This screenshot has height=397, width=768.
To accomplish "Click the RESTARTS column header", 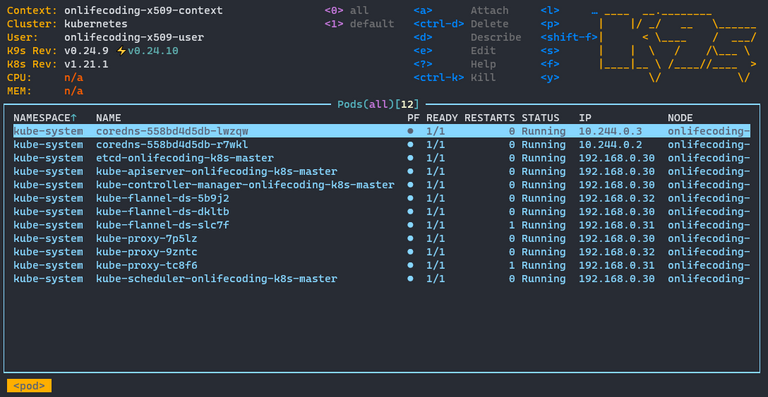I will [489, 118].
